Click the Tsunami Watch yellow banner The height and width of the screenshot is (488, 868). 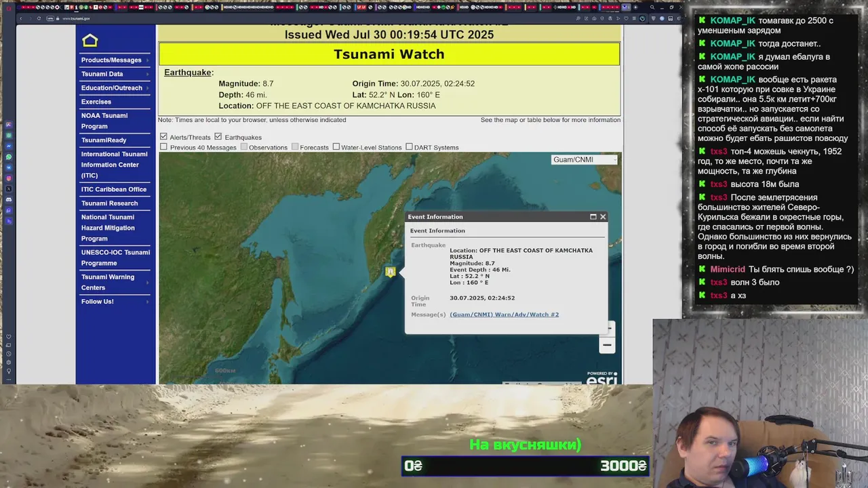389,54
